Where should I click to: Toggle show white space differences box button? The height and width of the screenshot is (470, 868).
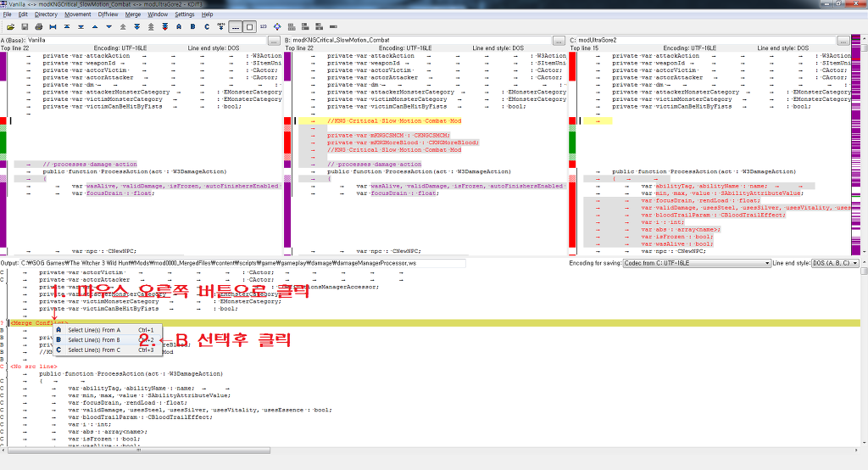tap(249, 27)
